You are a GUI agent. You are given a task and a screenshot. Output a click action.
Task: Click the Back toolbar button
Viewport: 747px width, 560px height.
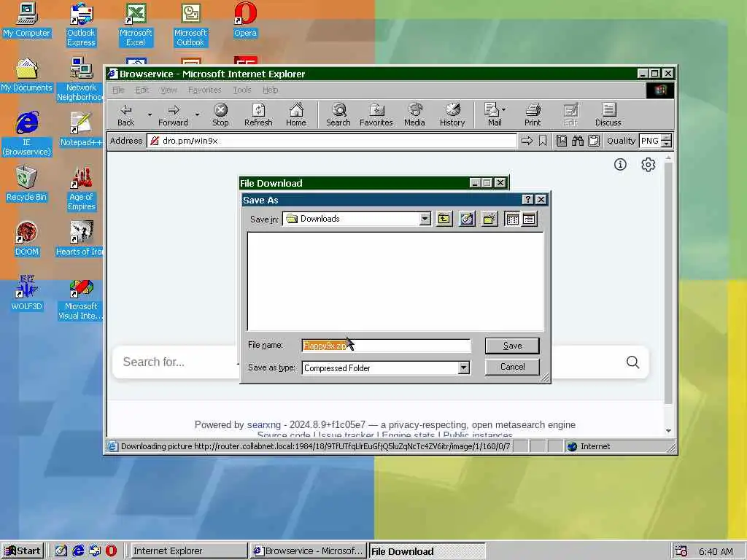click(x=125, y=115)
